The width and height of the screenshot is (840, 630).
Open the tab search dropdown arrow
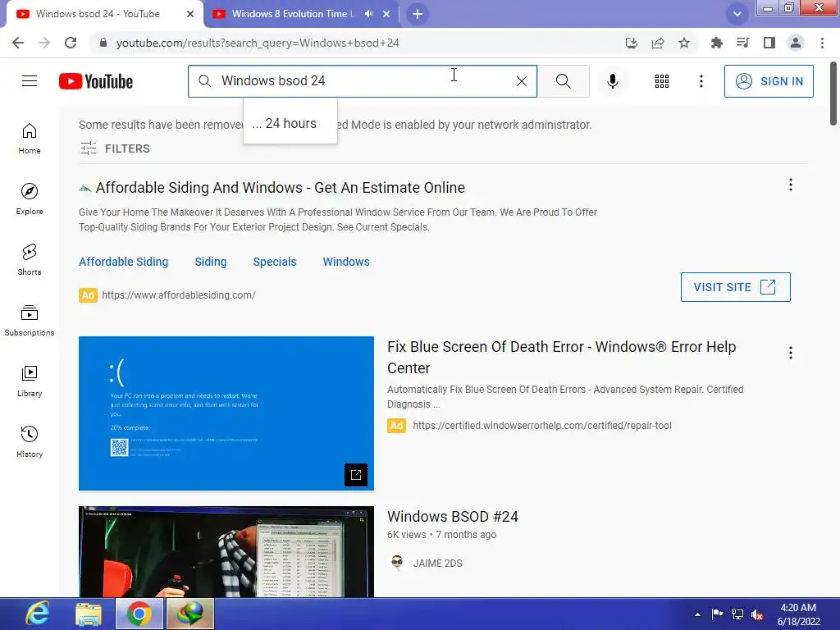point(737,14)
